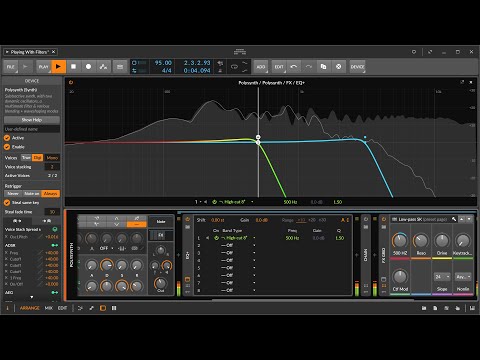Click the Note button in Polysynth

pos(161,221)
